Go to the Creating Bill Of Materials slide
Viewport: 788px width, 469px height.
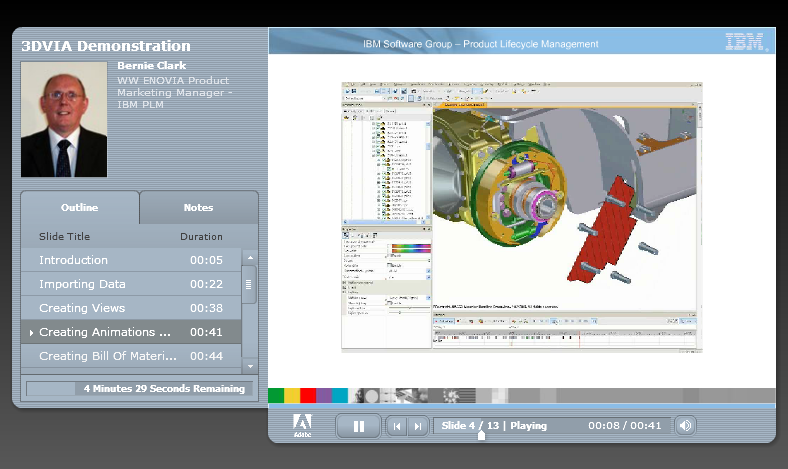[131, 356]
